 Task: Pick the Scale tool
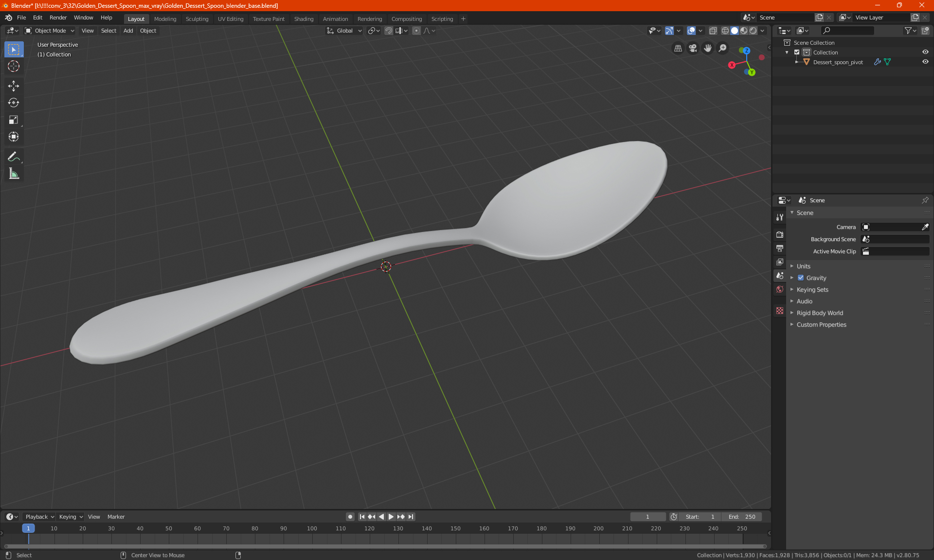14,120
